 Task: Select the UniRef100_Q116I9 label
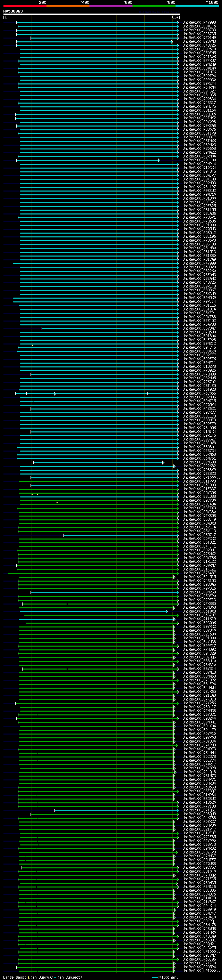[199, 619]
